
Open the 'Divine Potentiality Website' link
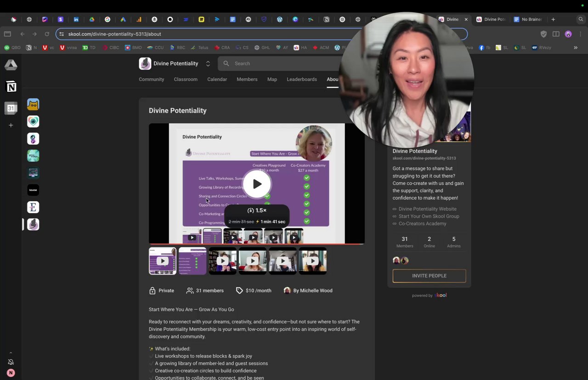point(428,209)
